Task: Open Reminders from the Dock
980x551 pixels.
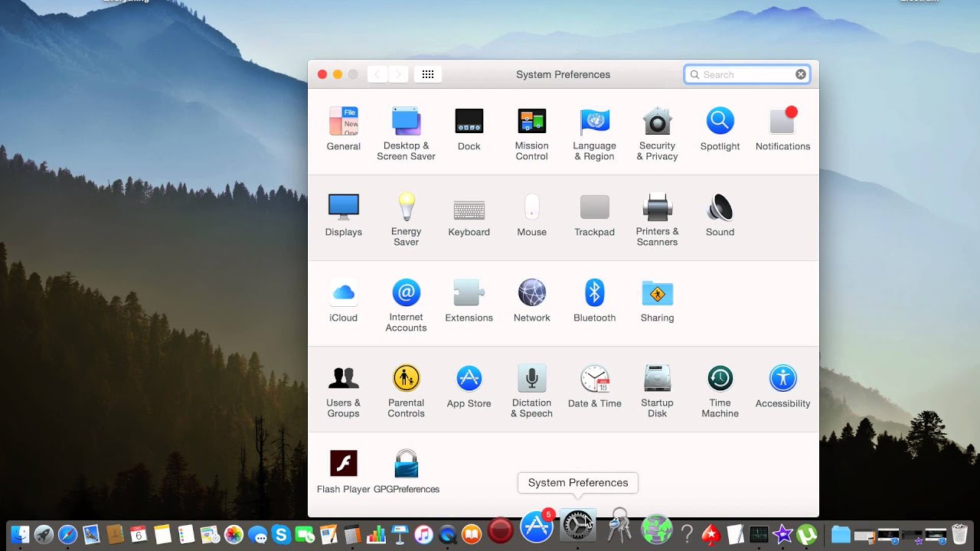Action: pos(186,535)
